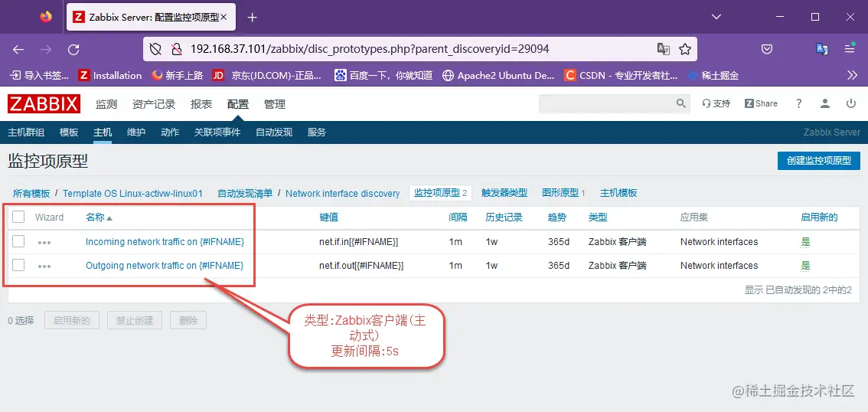This screenshot has height=412, width=868.
Task: Open the 自动发现清单 breadcrumb
Action: [245, 193]
